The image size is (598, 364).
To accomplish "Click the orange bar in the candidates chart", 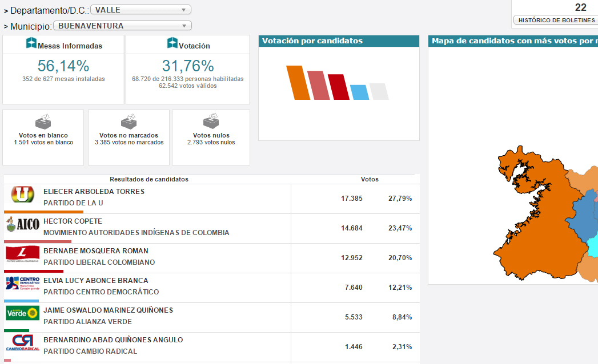I will click(298, 83).
